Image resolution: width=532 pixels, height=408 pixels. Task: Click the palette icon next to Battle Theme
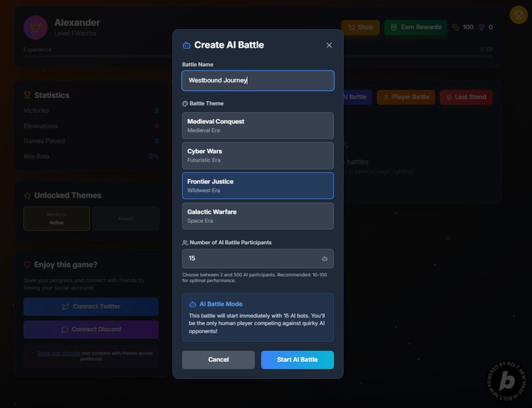(185, 104)
